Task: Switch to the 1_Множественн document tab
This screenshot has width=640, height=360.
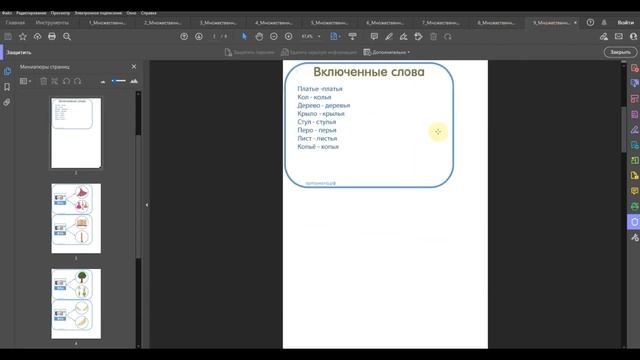Action: (107, 22)
